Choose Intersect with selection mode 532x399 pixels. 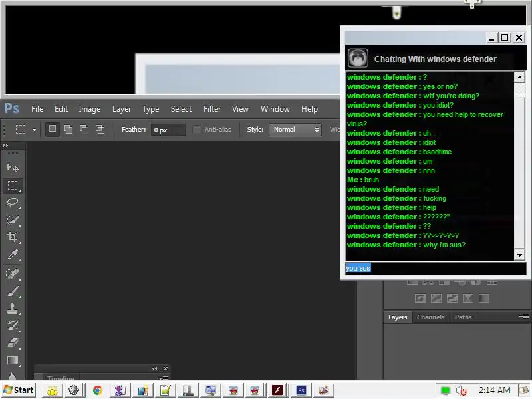click(100, 129)
